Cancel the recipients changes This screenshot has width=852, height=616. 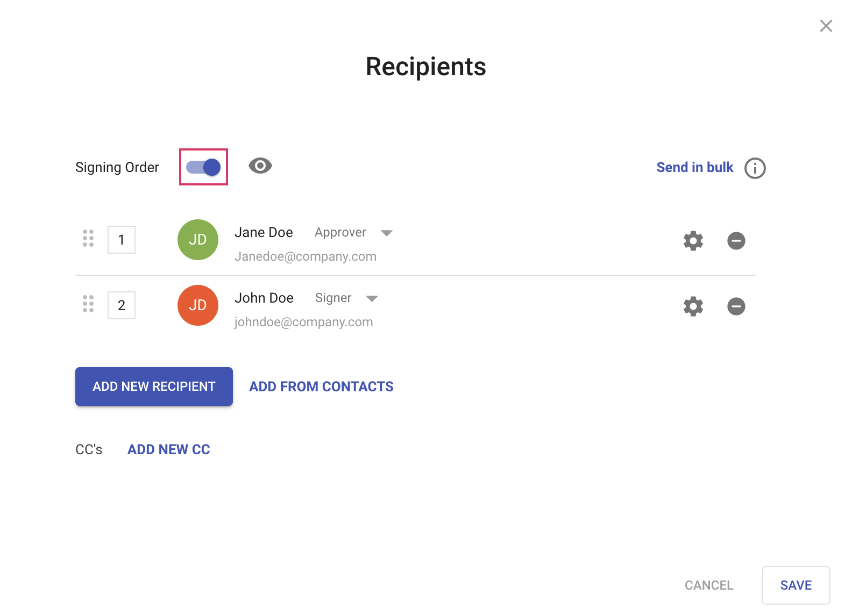tap(708, 585)
